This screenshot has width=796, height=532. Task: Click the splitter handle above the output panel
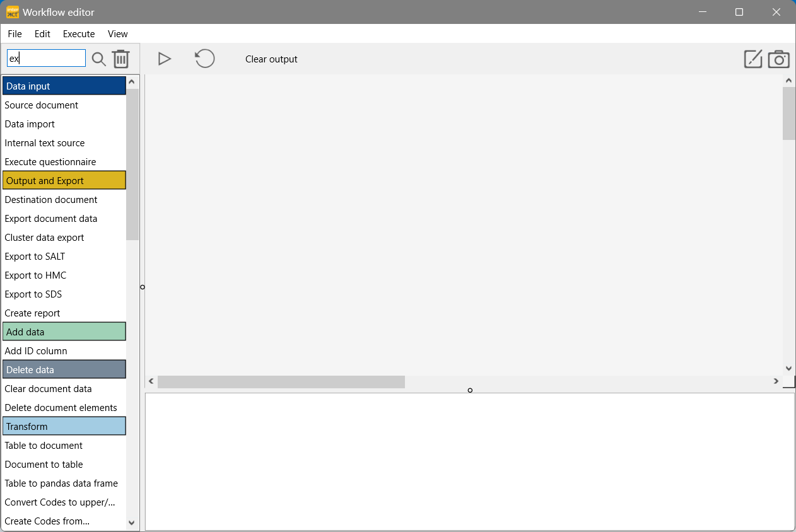470,390
